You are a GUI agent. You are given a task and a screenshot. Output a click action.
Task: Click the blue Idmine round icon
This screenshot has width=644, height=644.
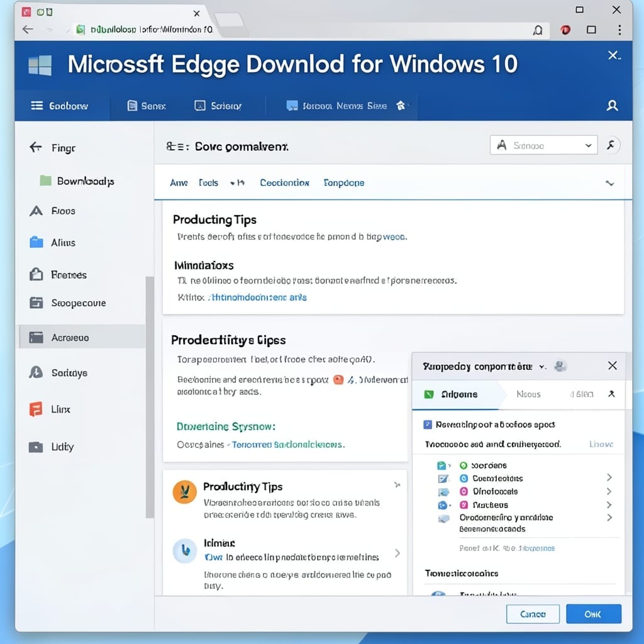pos(184,550)
